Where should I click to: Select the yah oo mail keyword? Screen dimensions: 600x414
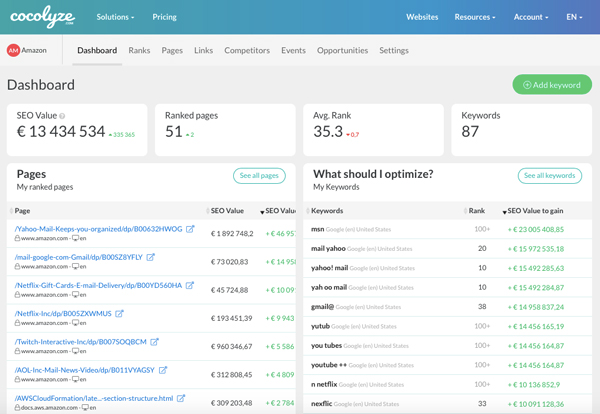pos(329,287)
